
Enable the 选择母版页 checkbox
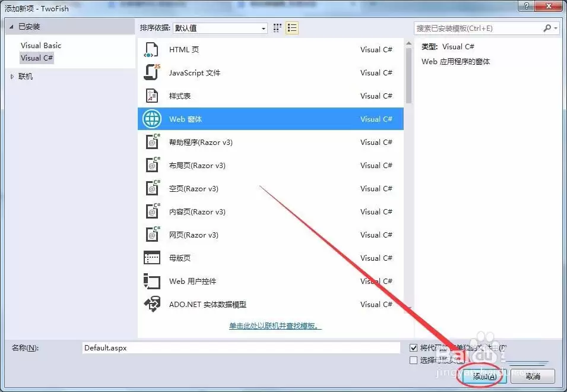pos(413,359)
